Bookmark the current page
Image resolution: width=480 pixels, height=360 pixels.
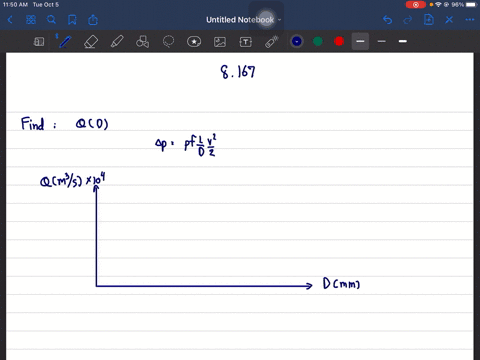[x=72, y=20]
